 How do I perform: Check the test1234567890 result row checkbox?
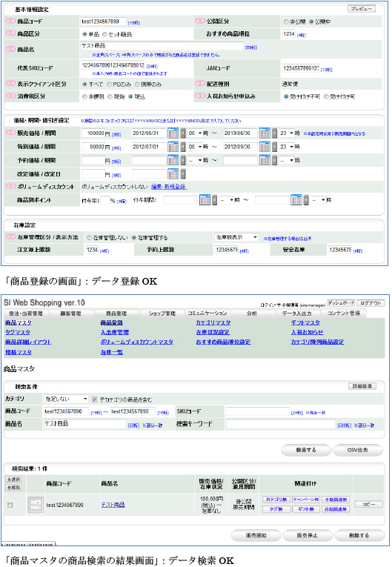click(10, 505)
